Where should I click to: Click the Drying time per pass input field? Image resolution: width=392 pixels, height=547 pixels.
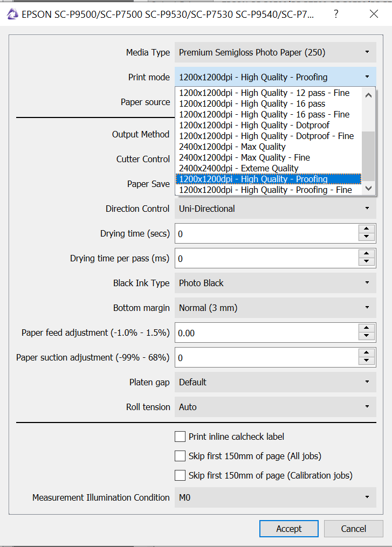coord(267,259)
